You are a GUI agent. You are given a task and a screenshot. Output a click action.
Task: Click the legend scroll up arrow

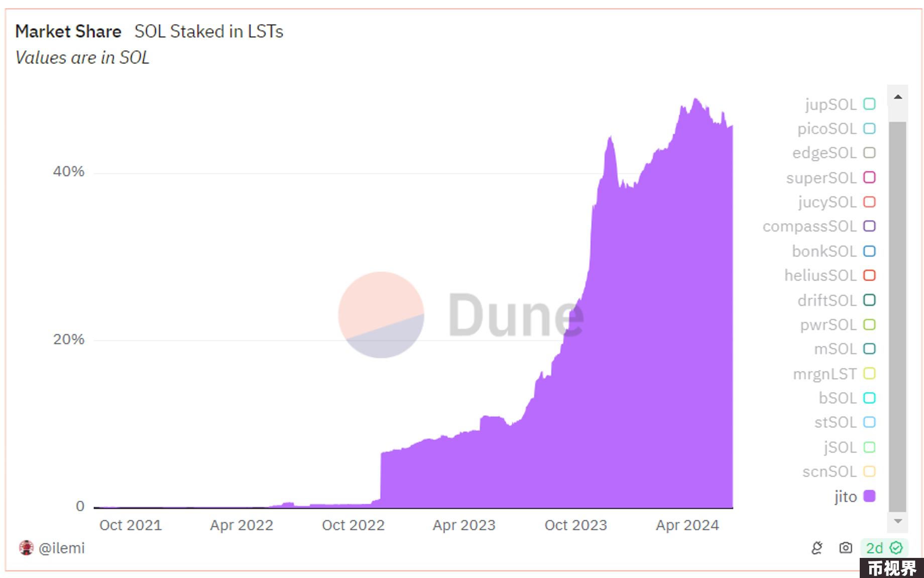click(x=898, y=97)
